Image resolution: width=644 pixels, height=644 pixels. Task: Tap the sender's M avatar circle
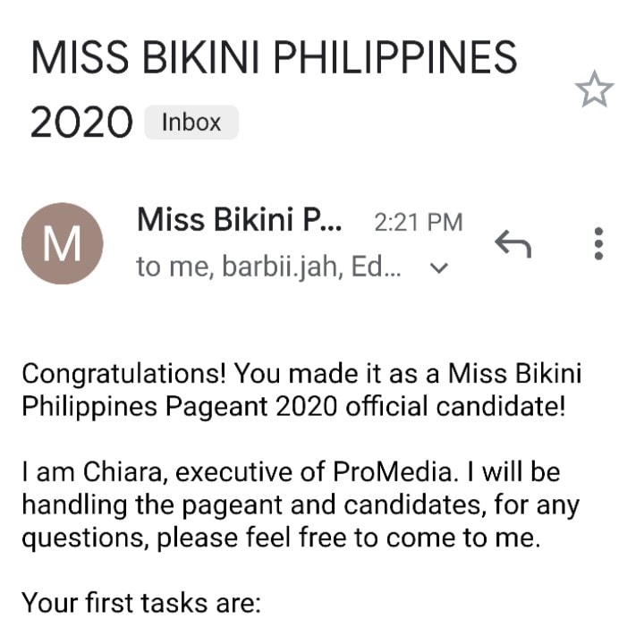[63, 243]
